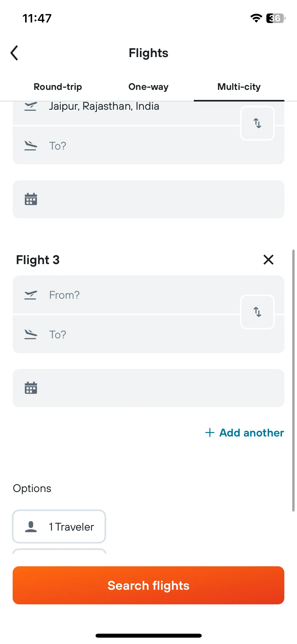This screenshot has height=644, width=297.
Task: Open Flight 2 calendar date picker
Action: click(x=148, y=199)
